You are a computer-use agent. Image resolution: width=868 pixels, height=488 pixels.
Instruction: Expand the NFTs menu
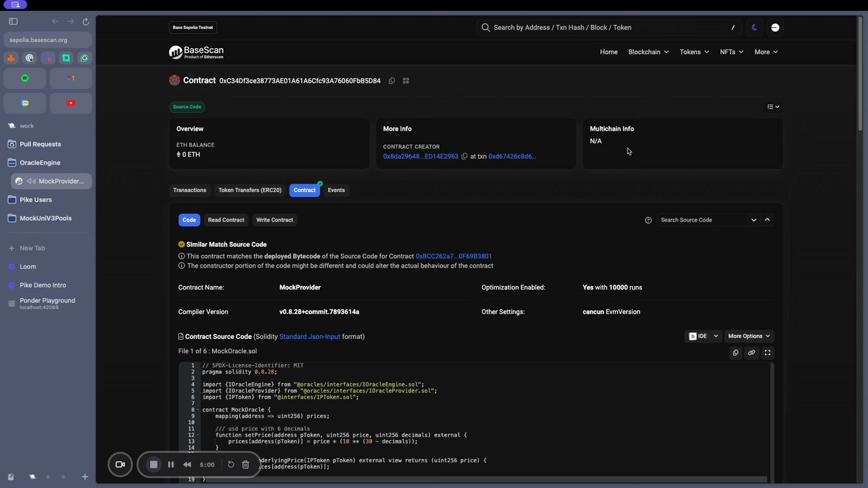pyautogui.click(x=732, y=52)
